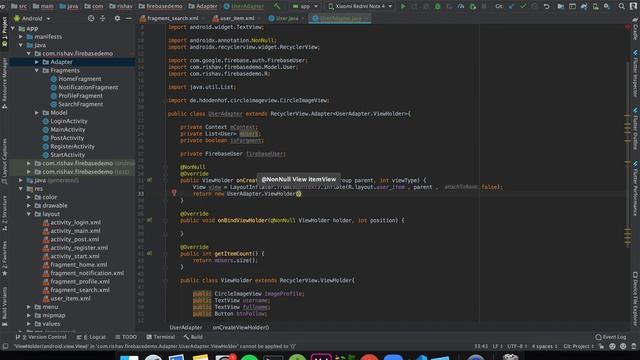Open the Terminal tool window

coord(160,337)
